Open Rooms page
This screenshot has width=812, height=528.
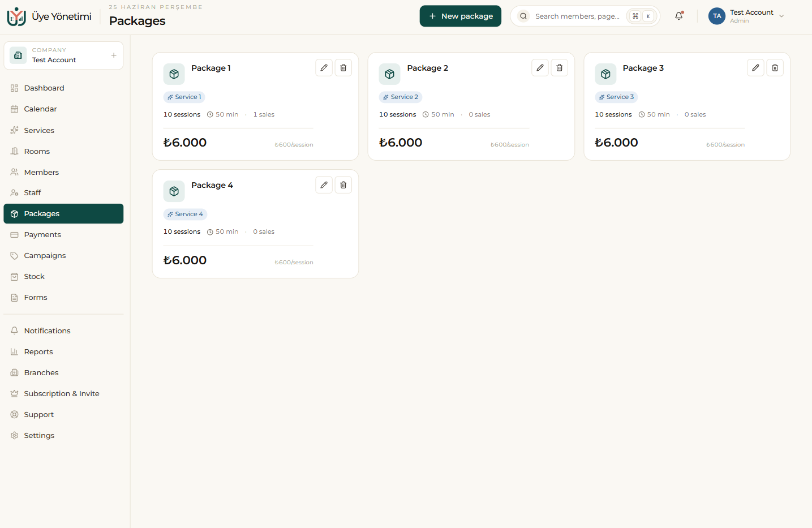63,151
